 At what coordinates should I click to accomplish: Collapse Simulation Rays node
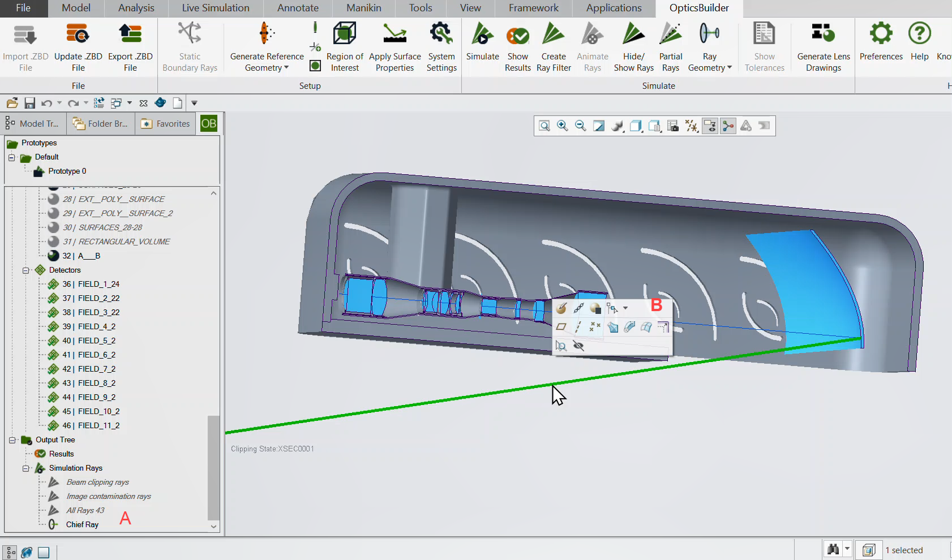coord(25,468)
